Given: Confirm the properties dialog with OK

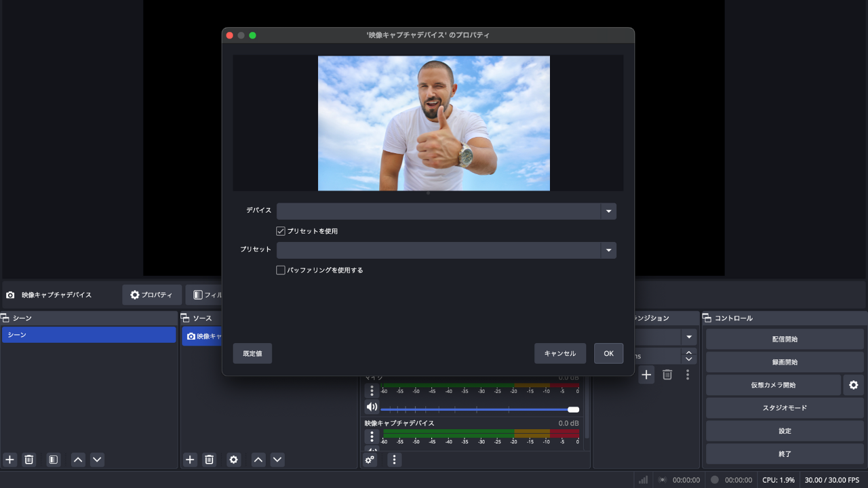Looking at the screenshot, I should click(609, 353).
